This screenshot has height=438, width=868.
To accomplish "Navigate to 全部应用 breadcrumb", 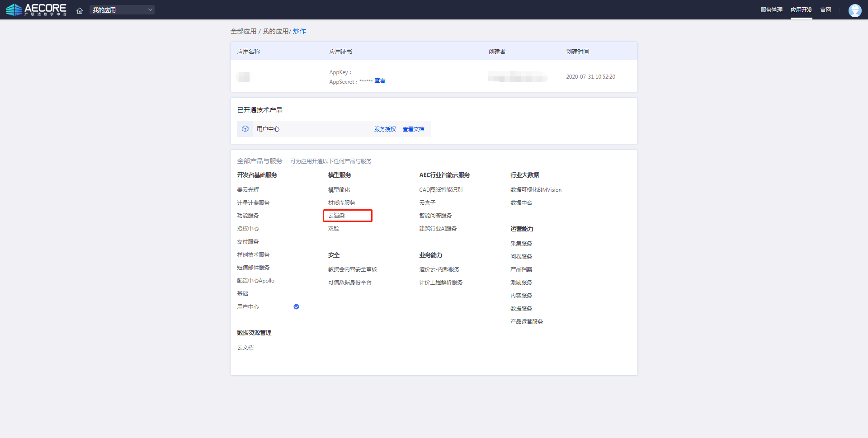I will 243,31.
